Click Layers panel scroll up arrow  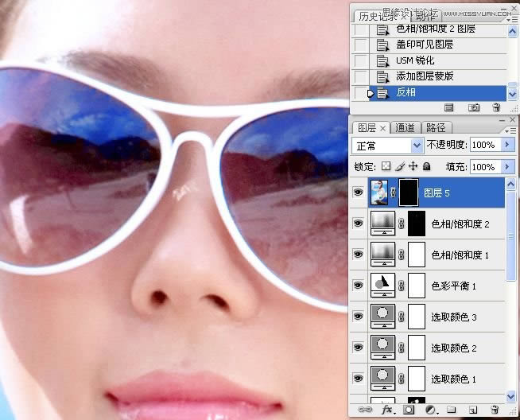(x=510, y=184)
